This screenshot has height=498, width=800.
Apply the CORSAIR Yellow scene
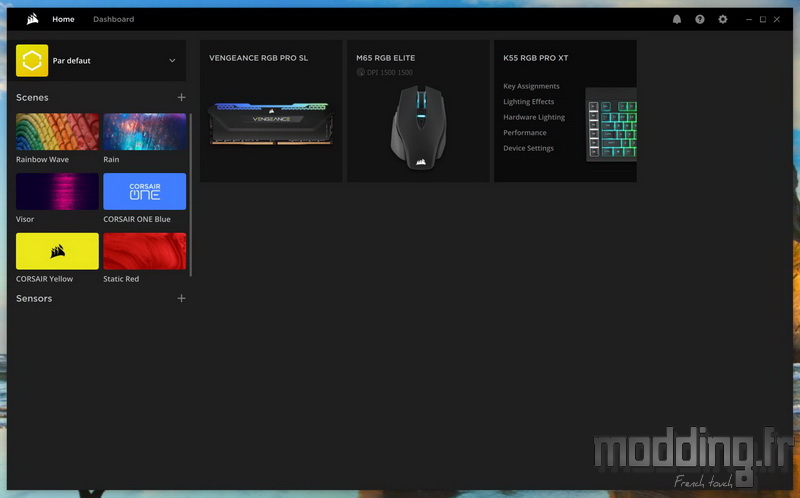(57, 251)
